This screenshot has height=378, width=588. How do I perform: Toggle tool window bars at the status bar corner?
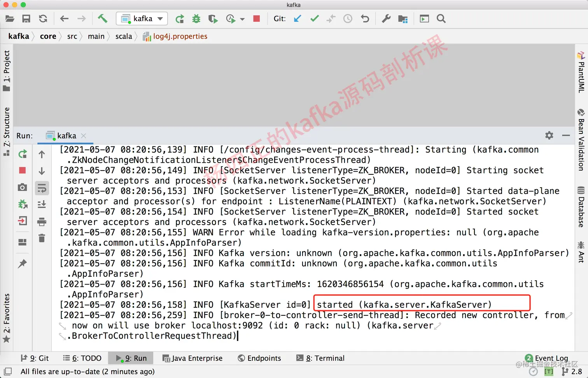(x=8, y=371)
